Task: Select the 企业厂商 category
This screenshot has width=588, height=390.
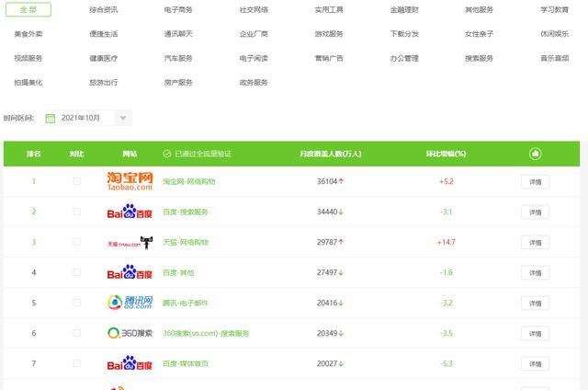Action: pos(254,34)
